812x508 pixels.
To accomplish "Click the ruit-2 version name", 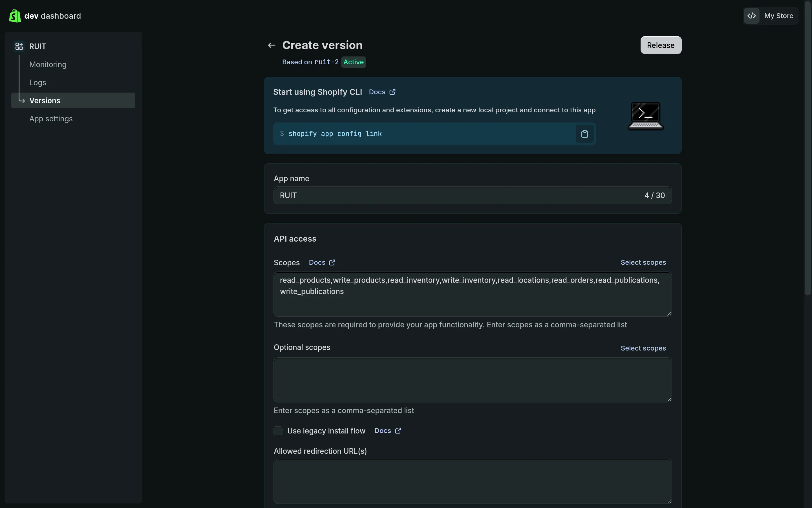I will (x=326, y=62).
